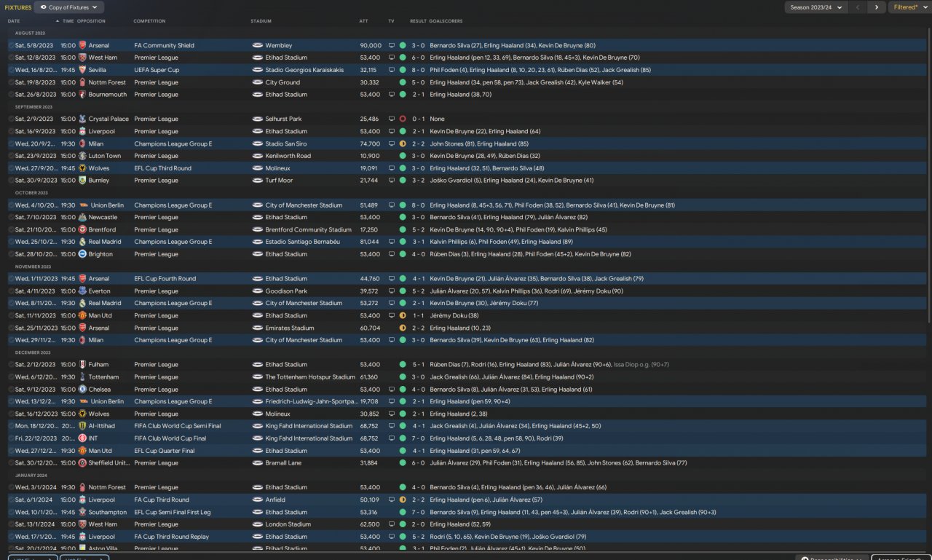Open the Estadio Santiago Bernabéu stadium
932x560 pixels.
click(301, 242)
